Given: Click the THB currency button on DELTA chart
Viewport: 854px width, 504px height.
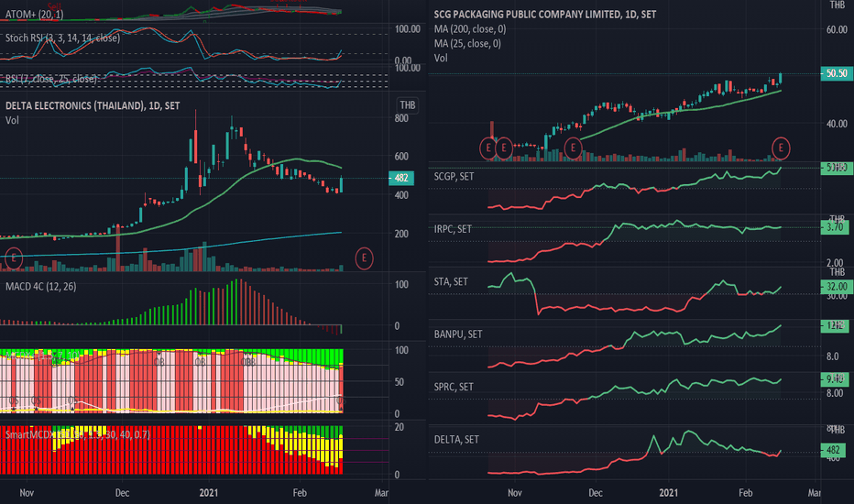Looking at the screenshot, I should [x=408, y=105].
